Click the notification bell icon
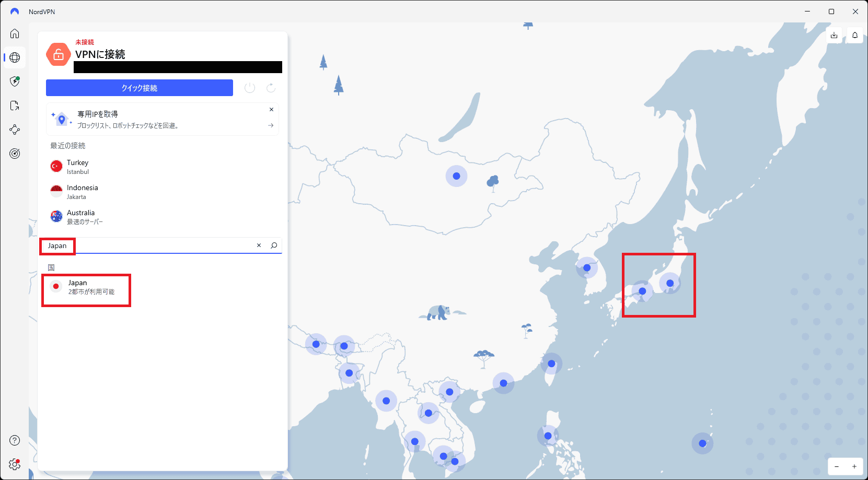Viewport: 868px width, 480px height. click(855, 35)
